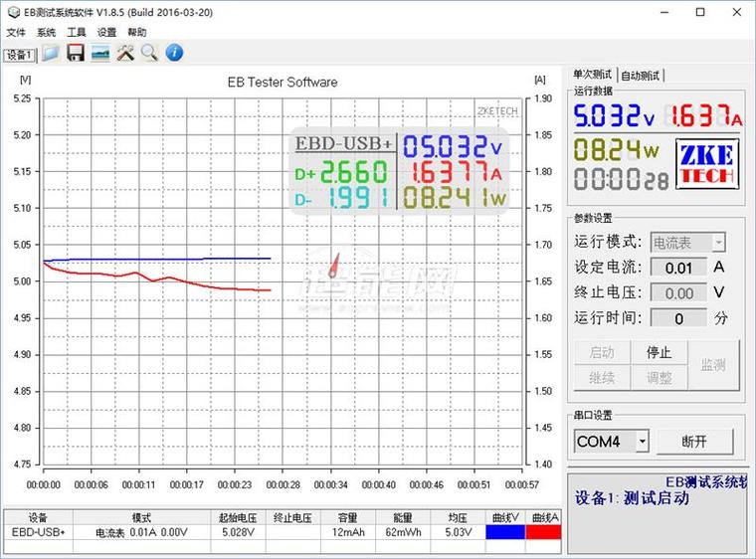Click the 终止电压 input field
756x559 pixels.
[678, 292]
